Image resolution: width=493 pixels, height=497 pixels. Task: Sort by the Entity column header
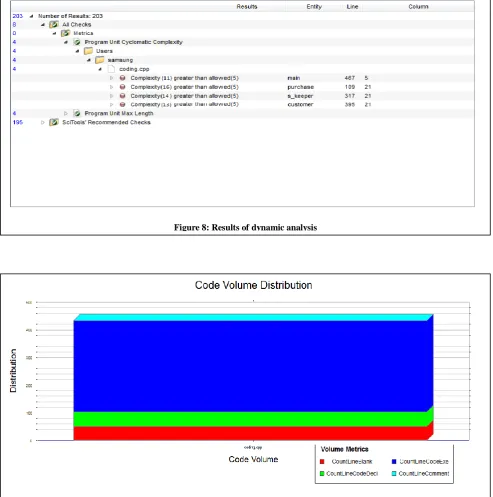[x=314, y=7]
